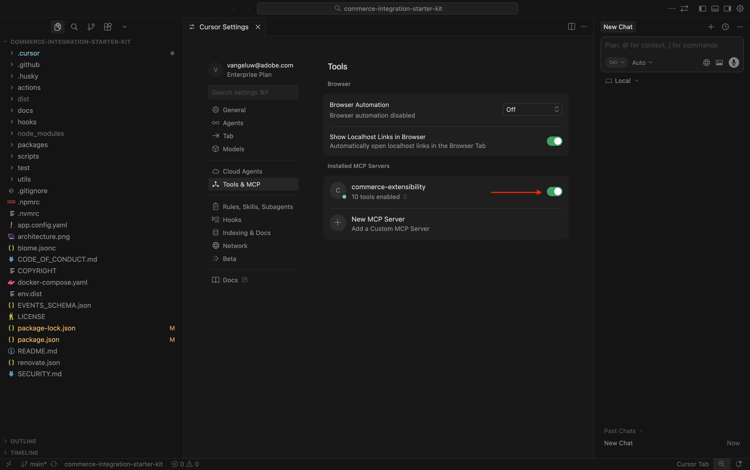
Task: Go back with the navigation arrow
Action: pos(234,9)
